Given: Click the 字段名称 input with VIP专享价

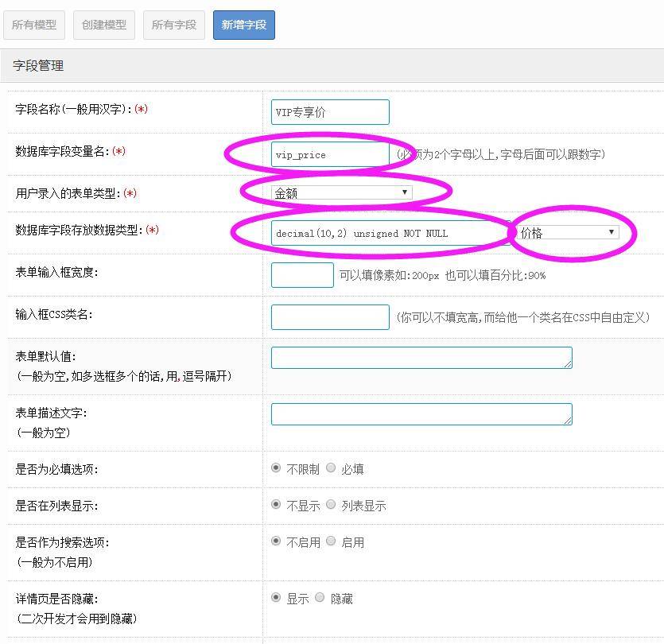Looking at the screenshot, I should 330,112.
